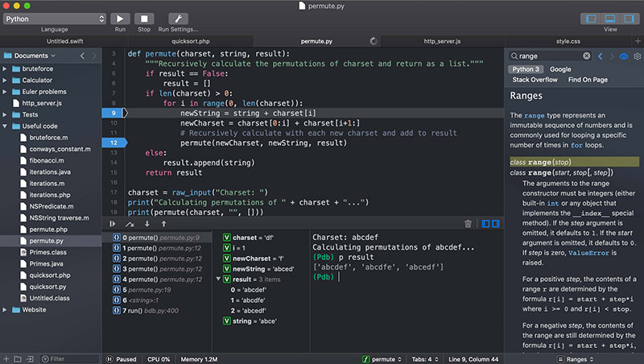Go back in documentation
The height and width of the screenshot is (364, 644).
601,56
